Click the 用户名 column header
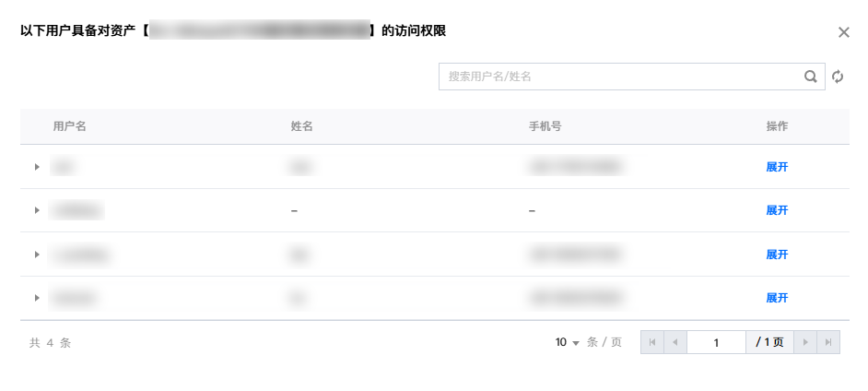 point(69,126)
